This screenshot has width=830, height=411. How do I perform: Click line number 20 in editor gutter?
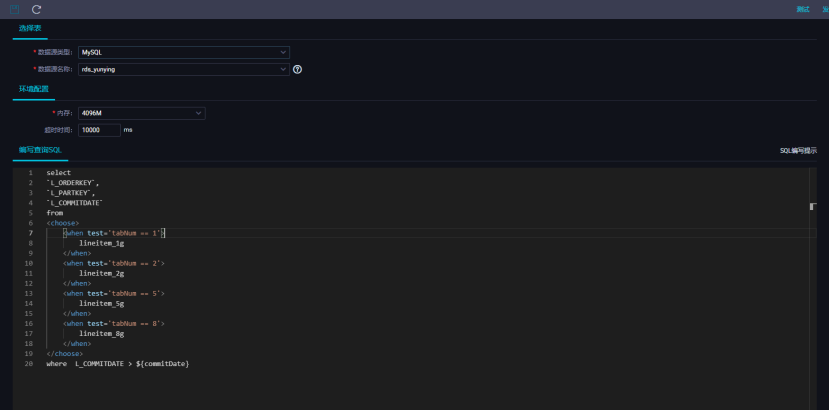pos(29,364)
